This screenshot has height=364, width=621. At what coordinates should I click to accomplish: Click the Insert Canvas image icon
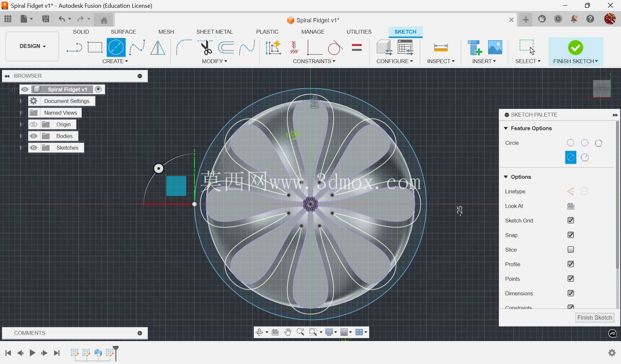coord(495,48)
